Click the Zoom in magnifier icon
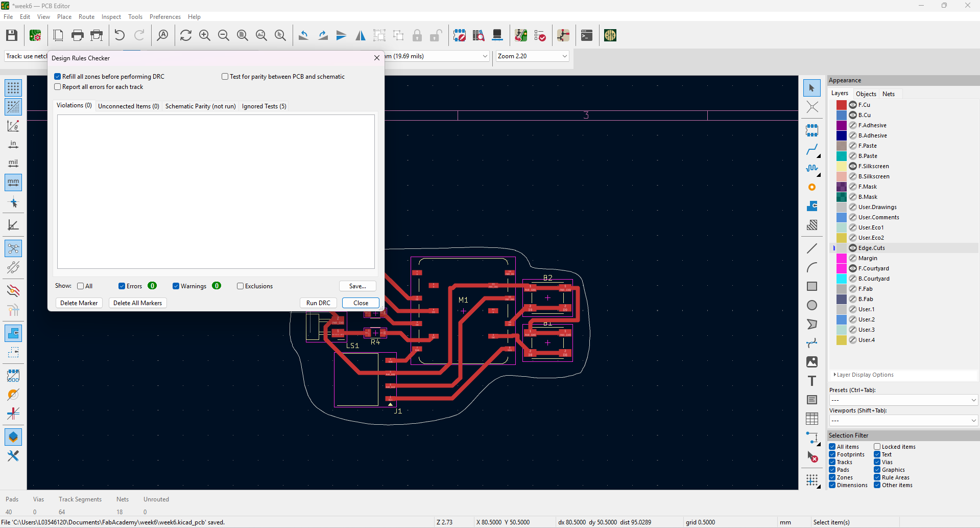This screenshot has width=980, height=528. [205, 35]
